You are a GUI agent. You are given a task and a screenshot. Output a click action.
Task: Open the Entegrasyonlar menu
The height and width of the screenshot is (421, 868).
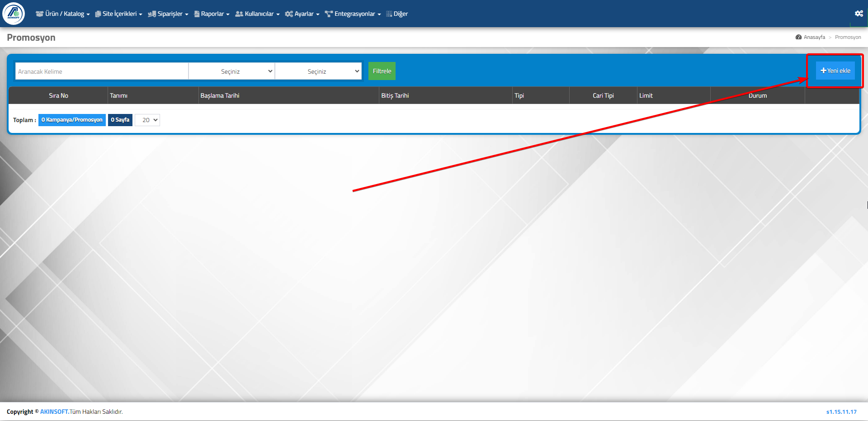coord(353,14)
